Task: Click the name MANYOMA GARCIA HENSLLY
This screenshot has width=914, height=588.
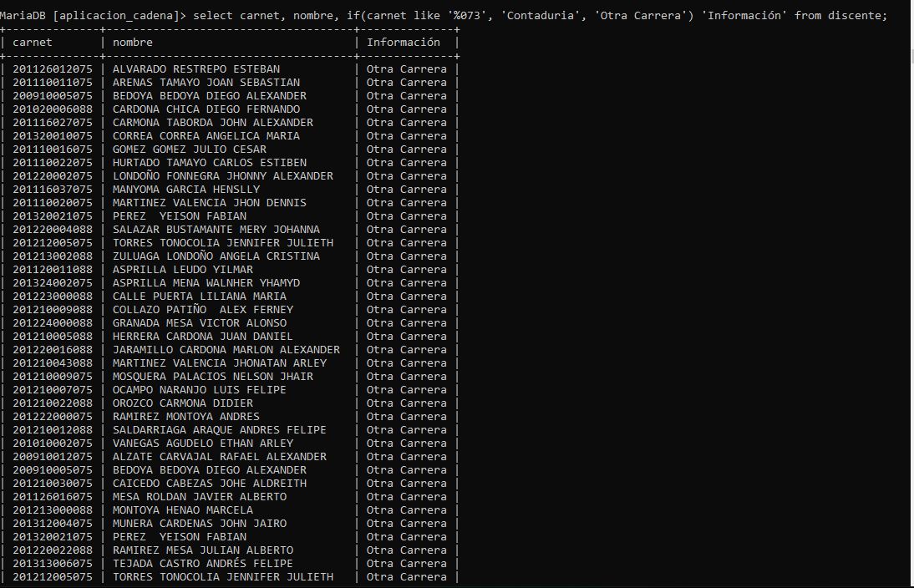Action: [186, 190]
